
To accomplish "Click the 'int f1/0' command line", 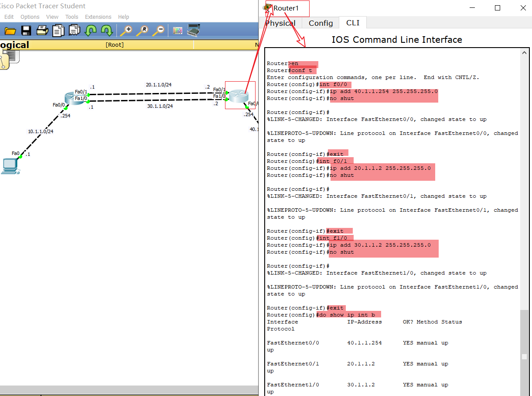I will [333, 238].
